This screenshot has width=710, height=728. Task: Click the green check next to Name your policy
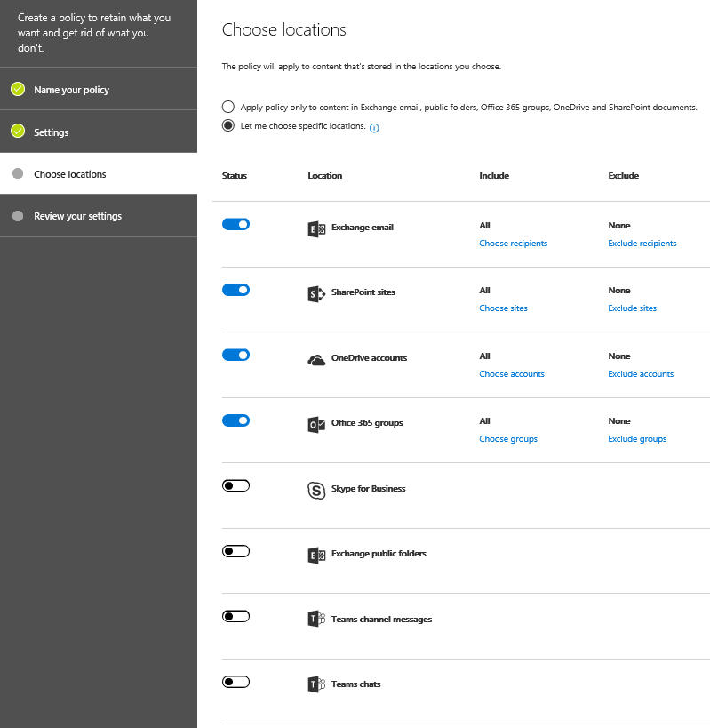(18, 89)
